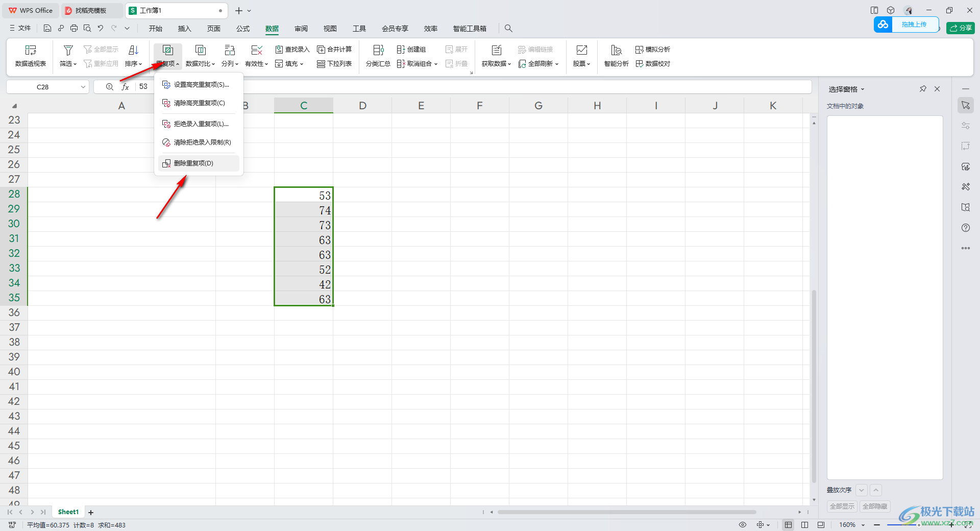Image resolution: width=980 pixels, height=531 pixels.
Task: Click the zoom out minus button
Action: click(x=877, y=525)
